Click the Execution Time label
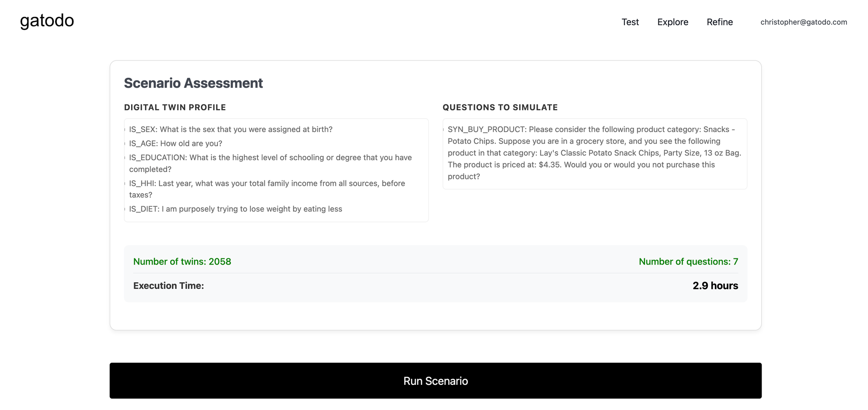Image resolution: width=868 pixels, height=410 pixels. tap(168, 286)
